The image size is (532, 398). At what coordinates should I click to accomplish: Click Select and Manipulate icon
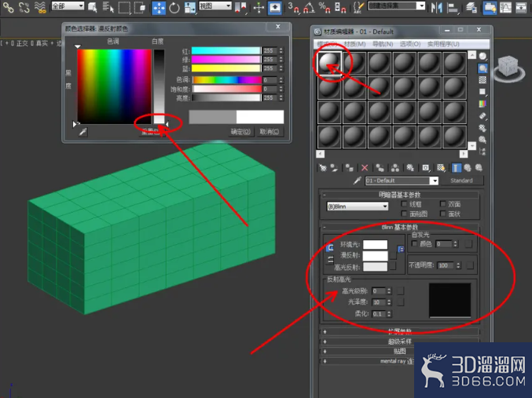coord(259,8)
